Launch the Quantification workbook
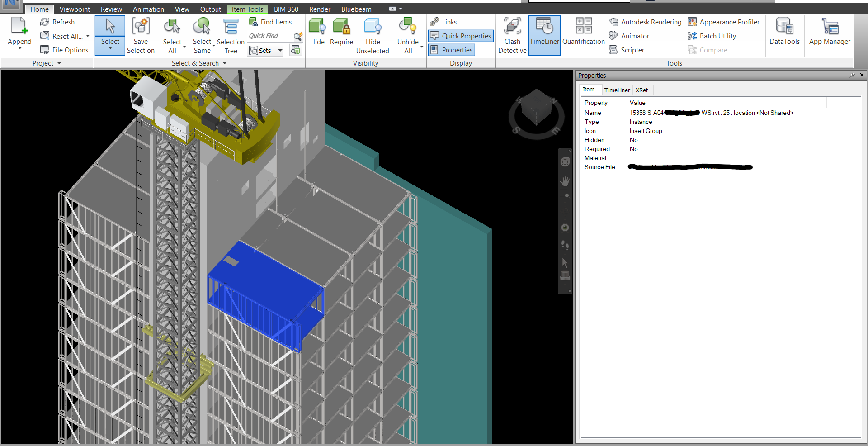This screenshot has height=446, width=868. click(583, 35)
